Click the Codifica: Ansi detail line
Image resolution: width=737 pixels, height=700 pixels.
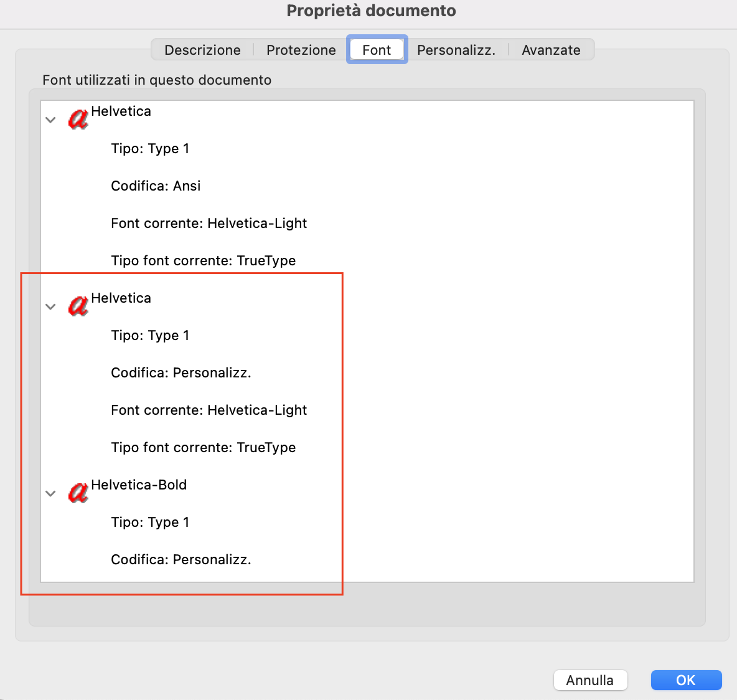(156, 186)
